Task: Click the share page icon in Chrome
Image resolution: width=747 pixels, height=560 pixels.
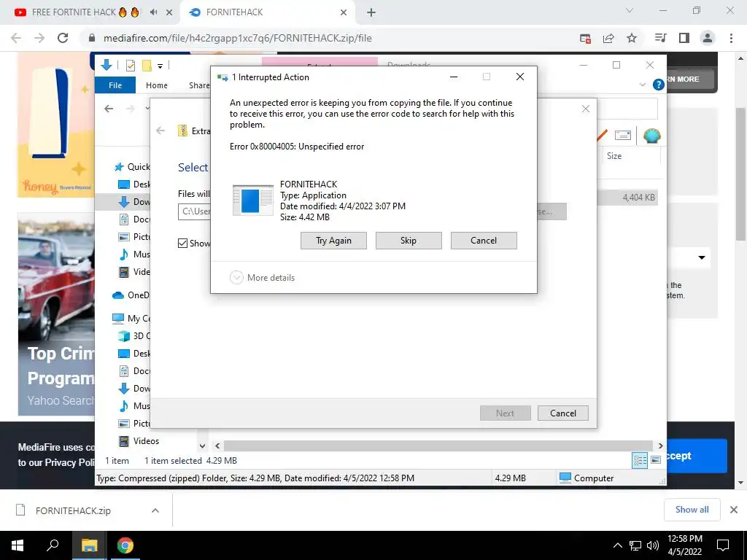Action: click(x=608, y=38)
